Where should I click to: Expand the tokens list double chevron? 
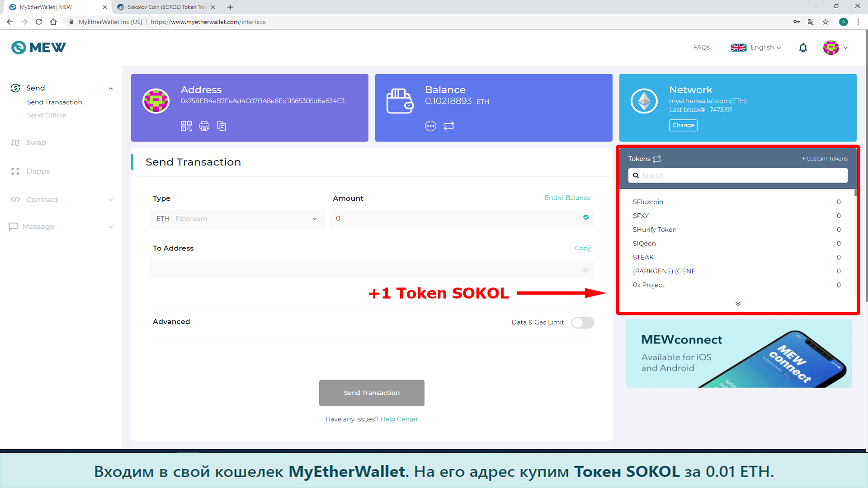pos(738,304)
